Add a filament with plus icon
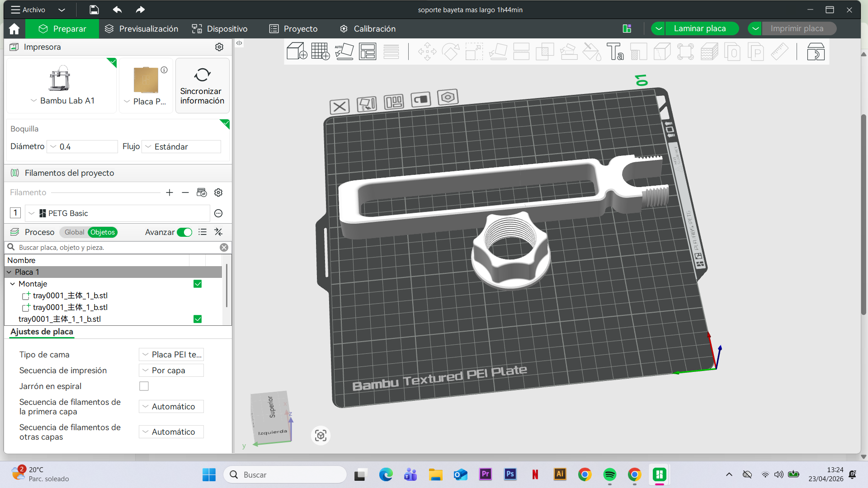This screenshot has width=868, height=488. (x=170, y=192)
